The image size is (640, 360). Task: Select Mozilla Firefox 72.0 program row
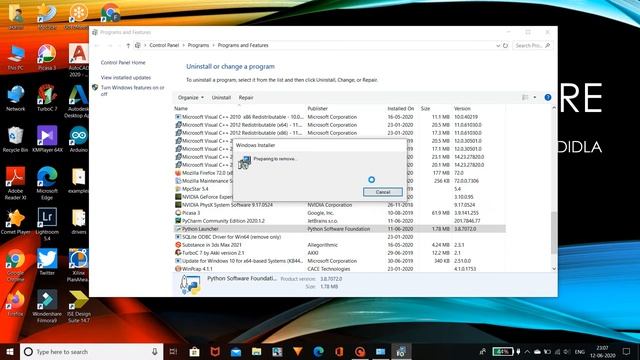(x=203, y=173)
